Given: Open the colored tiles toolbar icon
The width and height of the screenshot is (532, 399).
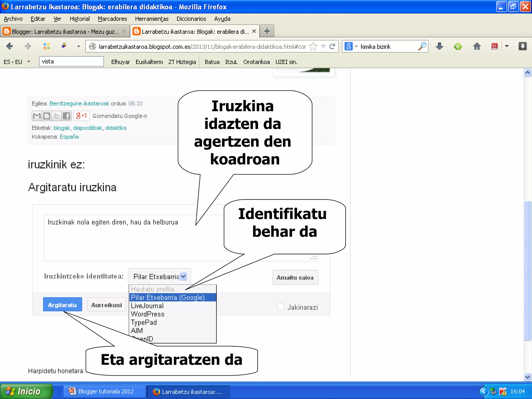Looking at the screenshot, I should (x=47, y=46).
